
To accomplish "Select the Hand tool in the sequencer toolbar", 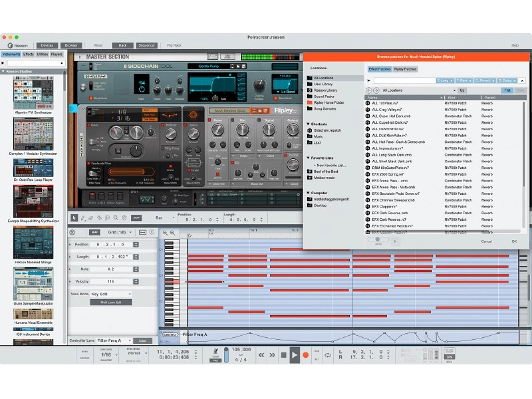I will point(124,218).
